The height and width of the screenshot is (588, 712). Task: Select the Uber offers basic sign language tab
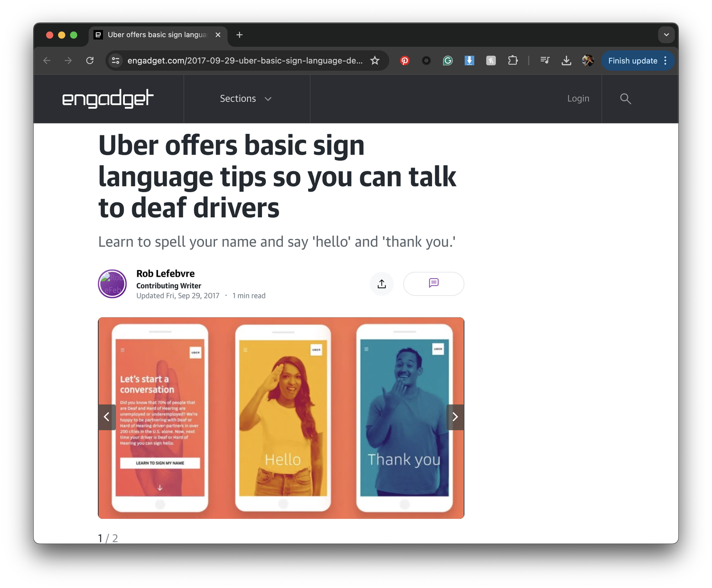click(x=158, y=35)
